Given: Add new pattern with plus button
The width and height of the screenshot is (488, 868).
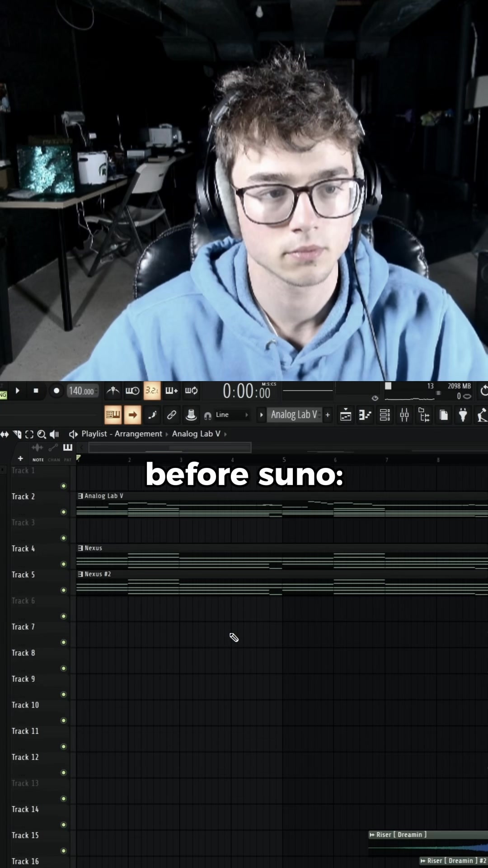Looking at the screenshot, I should click(328, 415).
